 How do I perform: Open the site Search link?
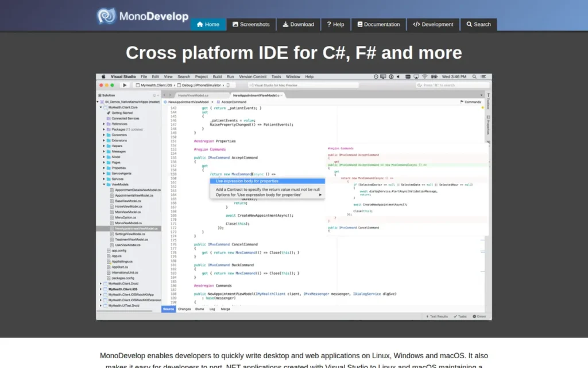[478, 24]
